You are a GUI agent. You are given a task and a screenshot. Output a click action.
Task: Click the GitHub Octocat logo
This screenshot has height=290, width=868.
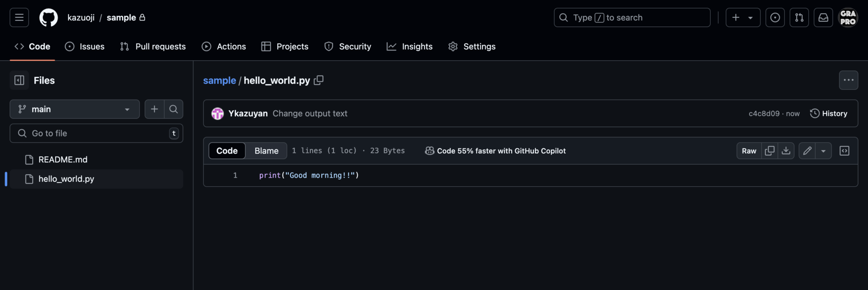tap(48, 18)
